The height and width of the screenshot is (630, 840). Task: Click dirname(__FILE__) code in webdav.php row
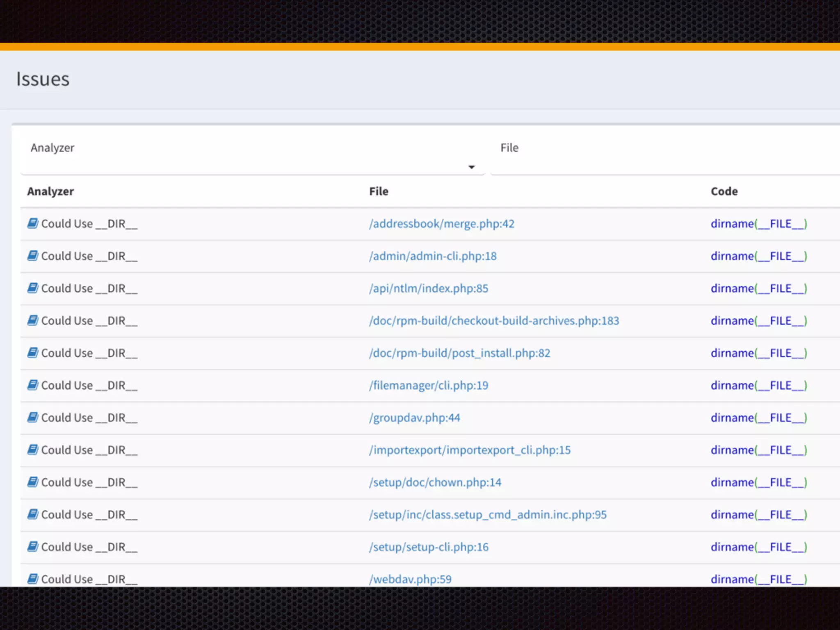[758, 579]
